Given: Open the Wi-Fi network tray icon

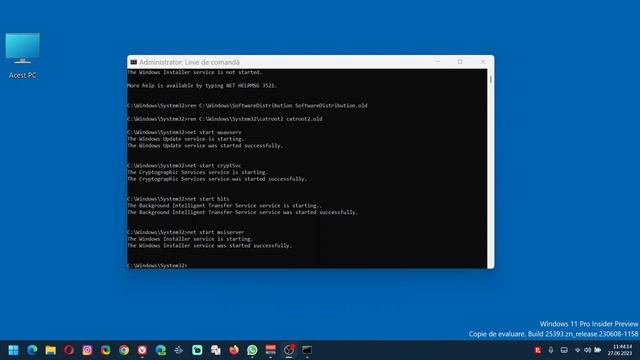Looking at the screenshot, I should coord(577,350).
